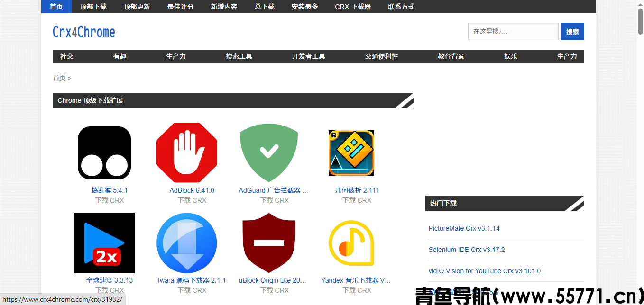
Task: Open the 顶部下载 menu item
Action: click(x=93, y=7)
